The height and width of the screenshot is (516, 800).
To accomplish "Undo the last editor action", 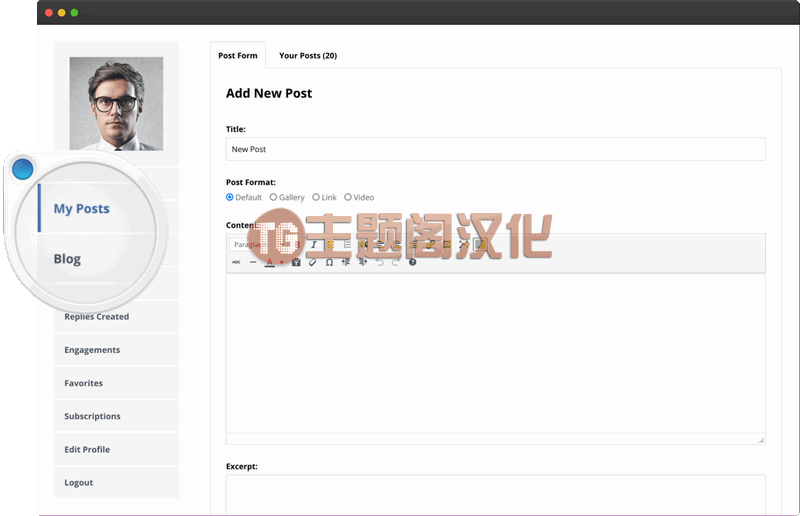I will (379, 262).
